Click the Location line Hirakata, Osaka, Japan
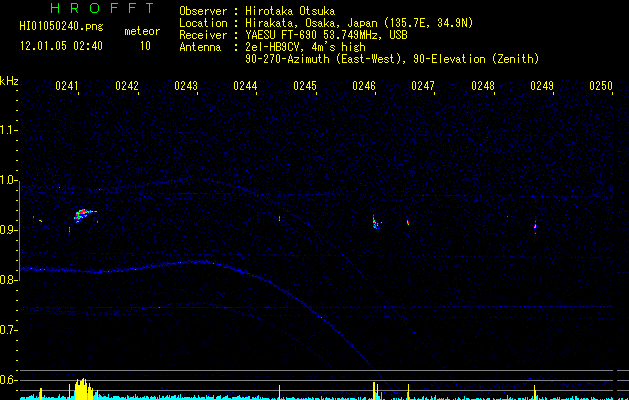Viewport: 629px width, 400px height. pyautogui.click(x=326, y=23)
